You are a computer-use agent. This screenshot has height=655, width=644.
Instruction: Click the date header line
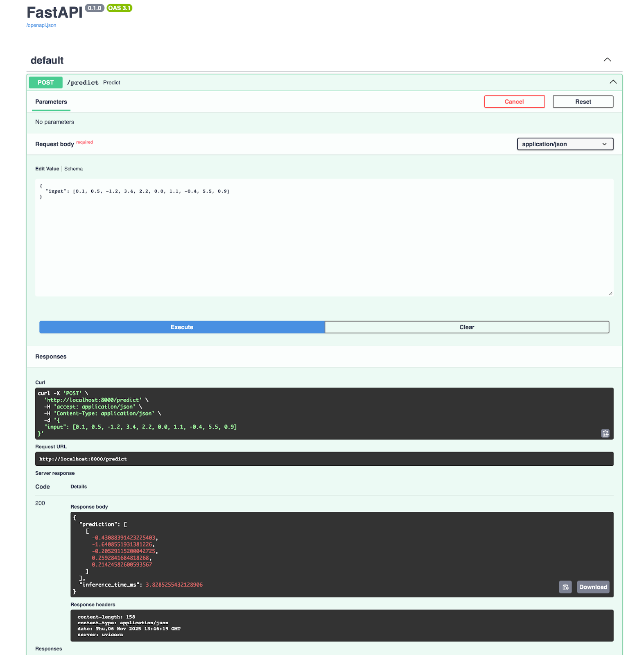click(129, 629)
